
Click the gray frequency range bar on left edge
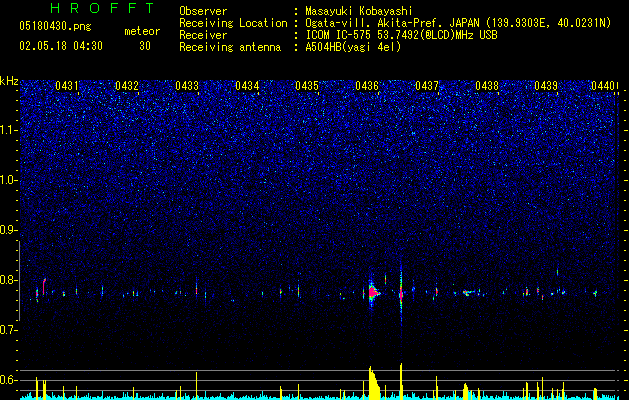(19, 281)
